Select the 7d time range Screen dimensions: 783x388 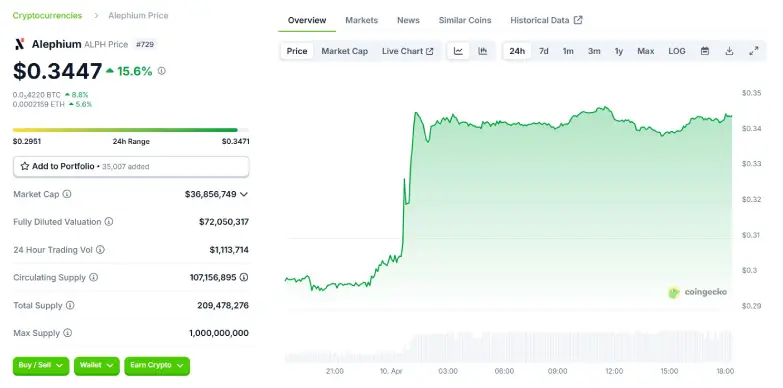click(x=543, y=51)
